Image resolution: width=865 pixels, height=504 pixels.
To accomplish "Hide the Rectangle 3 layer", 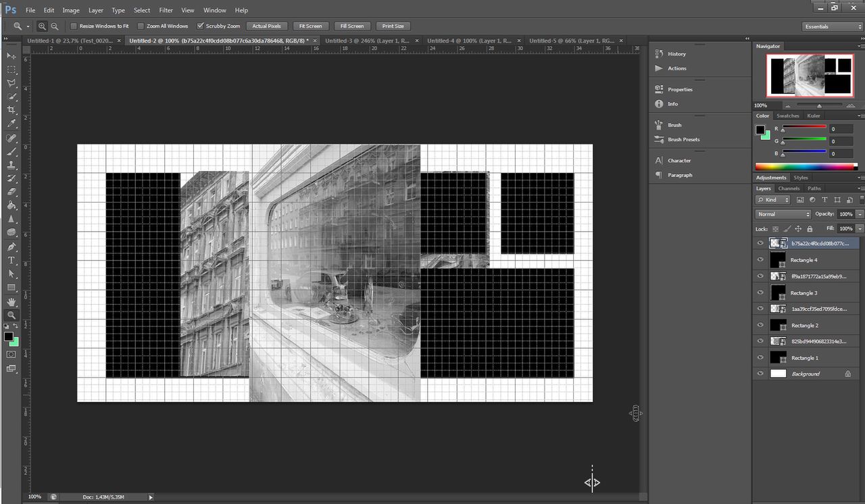I will (x=760, y=293).
